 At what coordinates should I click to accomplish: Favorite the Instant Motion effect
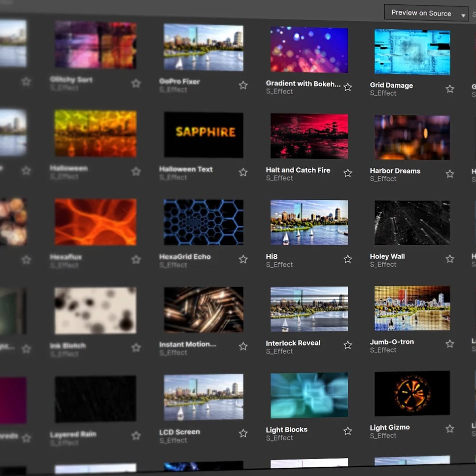point(243,346)
